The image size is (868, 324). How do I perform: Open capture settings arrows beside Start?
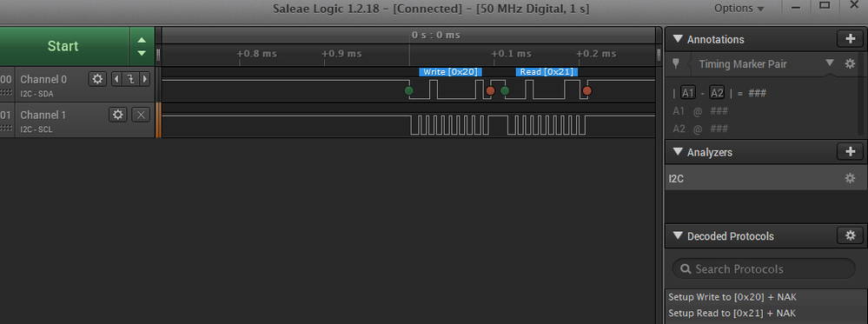tap(142, 47)
